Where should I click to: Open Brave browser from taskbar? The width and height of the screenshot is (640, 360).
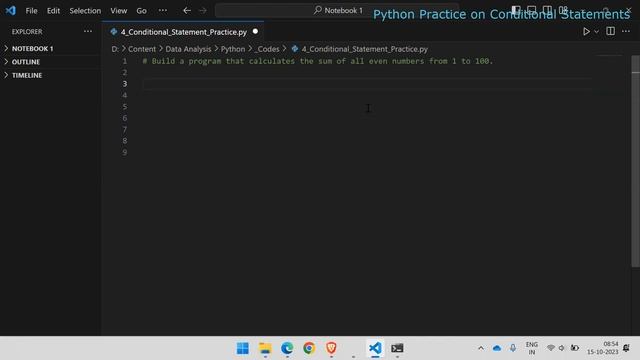pyautogui.click(x=331, y=348)
